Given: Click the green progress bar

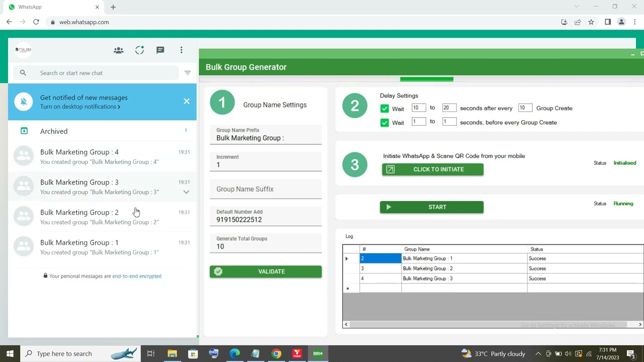Looking at the screenshot, I should pyautogui.click(x=427, y=79).
